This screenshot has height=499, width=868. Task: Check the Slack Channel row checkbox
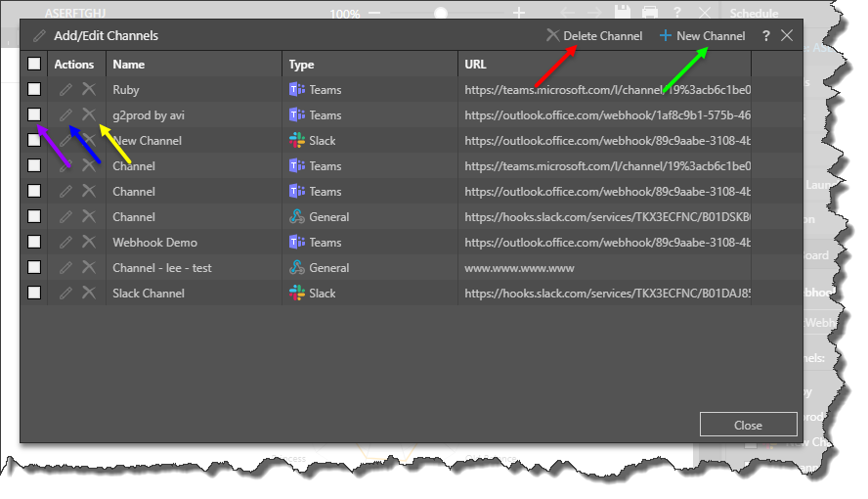click(x=34, y=293)
